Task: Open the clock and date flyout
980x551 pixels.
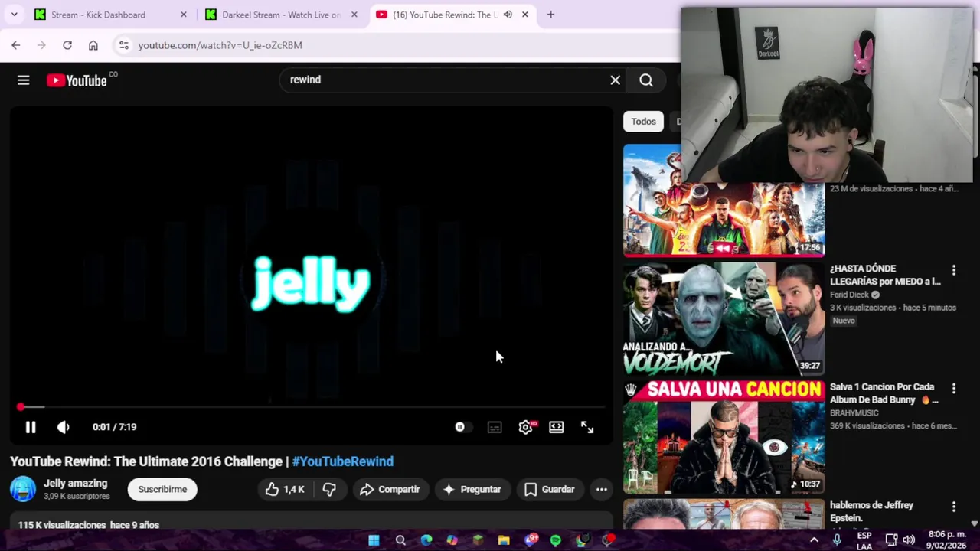Action: tap(947, 540)
